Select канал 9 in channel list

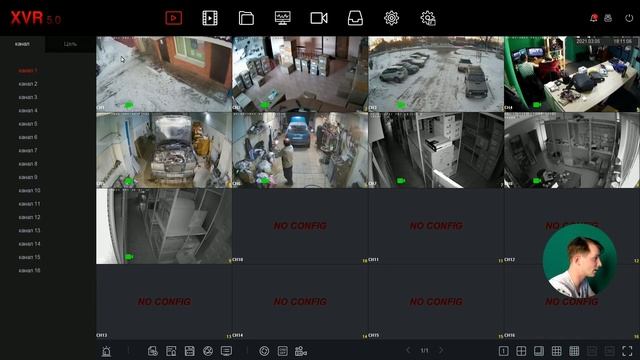(28, 177)
